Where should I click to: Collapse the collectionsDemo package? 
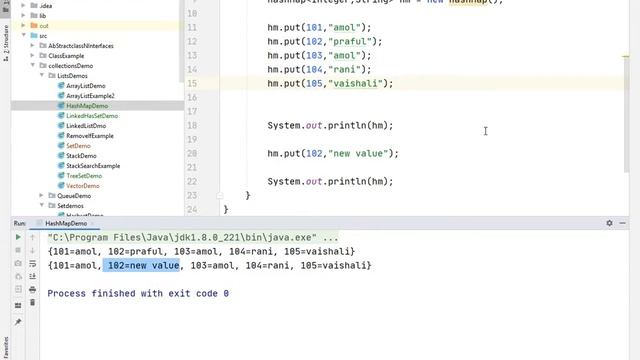(33, 65)
